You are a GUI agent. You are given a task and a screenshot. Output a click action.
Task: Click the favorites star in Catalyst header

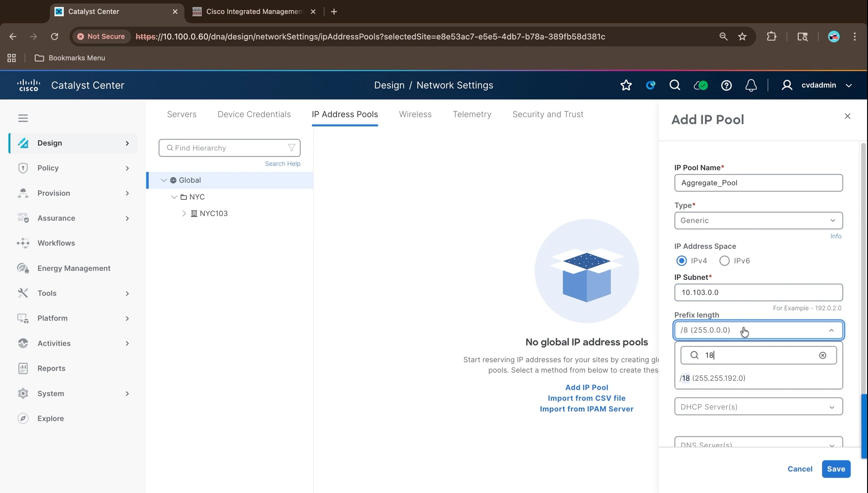pos(626,85)
